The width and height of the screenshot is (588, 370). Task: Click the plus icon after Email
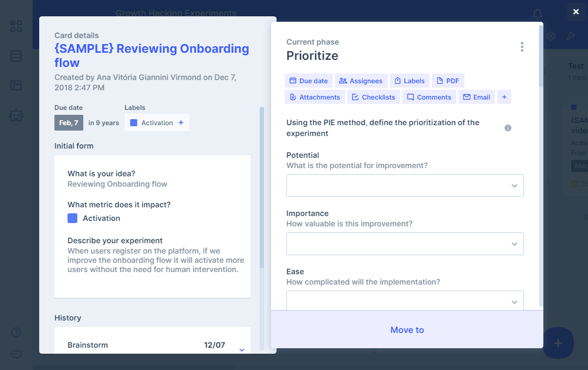pos(504,97)
